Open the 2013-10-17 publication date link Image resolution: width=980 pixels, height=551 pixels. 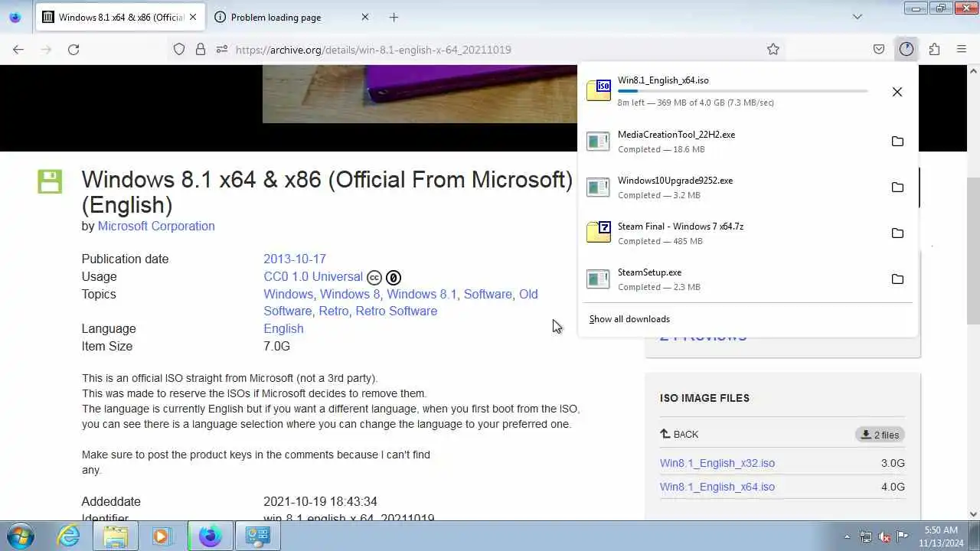295,259
